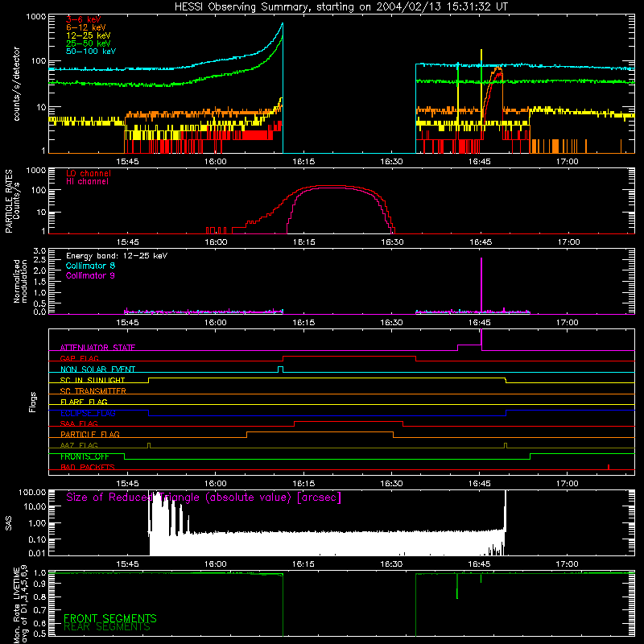Select the 12-25 keV legend label

[88, 35]
